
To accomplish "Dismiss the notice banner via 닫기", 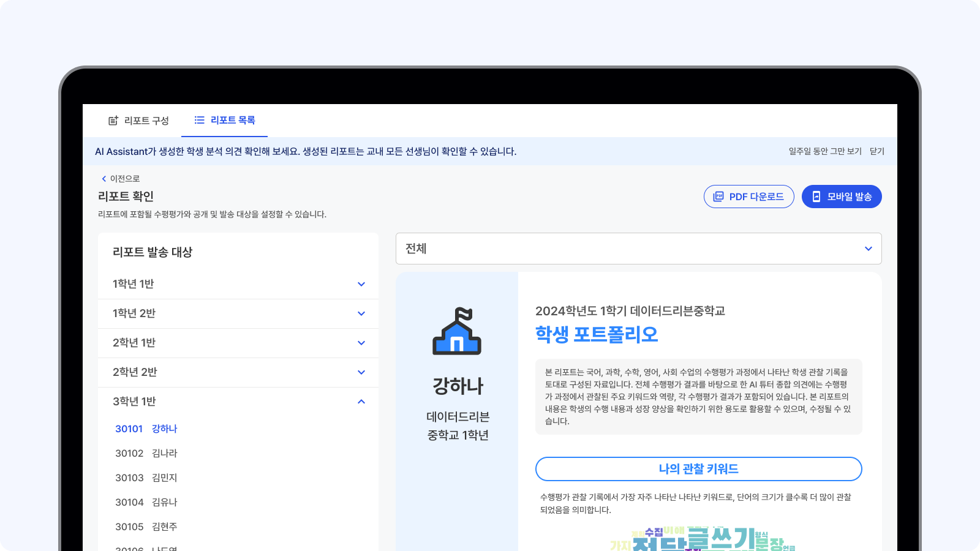I will [x=877, y=151].
